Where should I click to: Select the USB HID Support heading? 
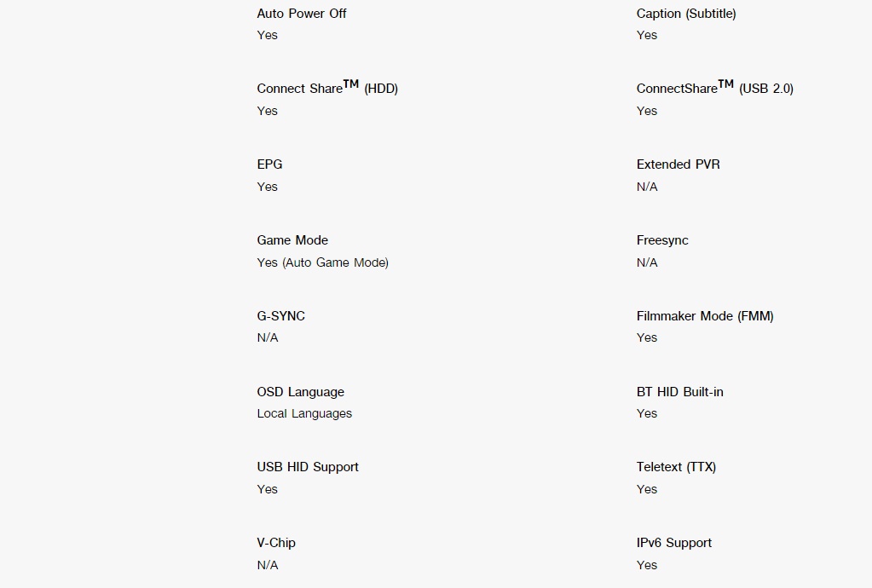click(308, 467)
